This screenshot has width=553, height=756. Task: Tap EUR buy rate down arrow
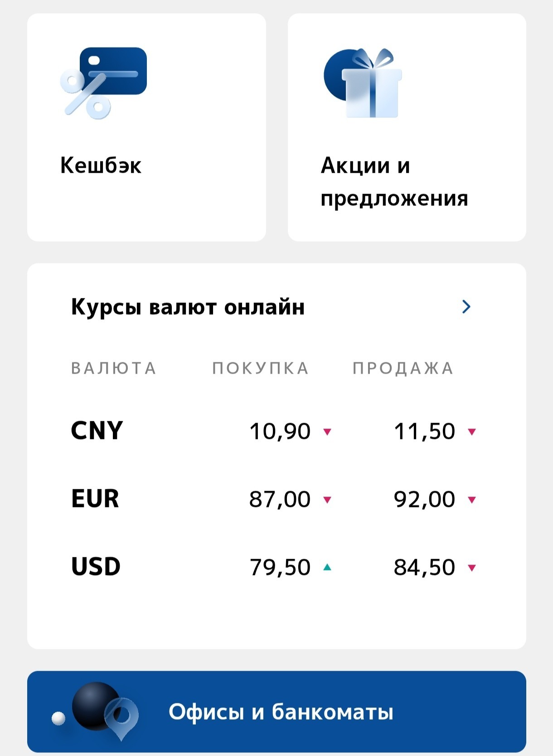tap(327, 500)
